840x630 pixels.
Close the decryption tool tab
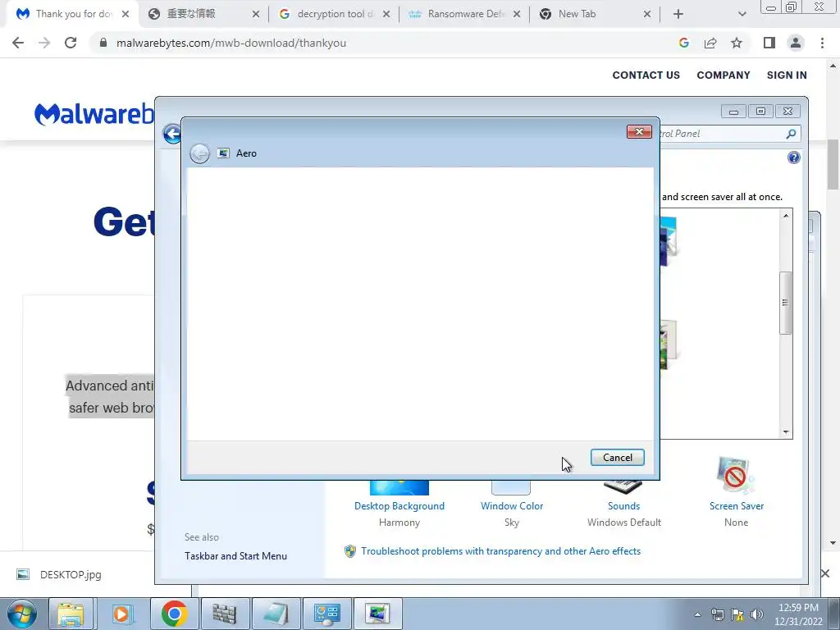tap(386, 15)
